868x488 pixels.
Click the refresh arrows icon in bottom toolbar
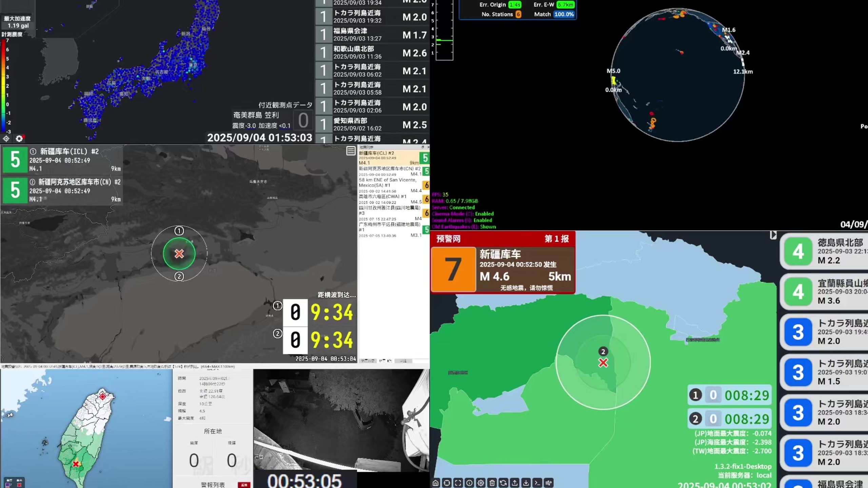click(x=504, y=483)
